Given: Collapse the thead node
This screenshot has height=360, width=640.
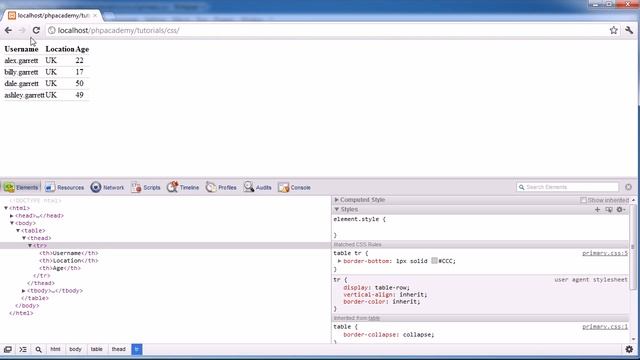Looking at the screenshot, I should pyautogui.click(x=24, y=238).
